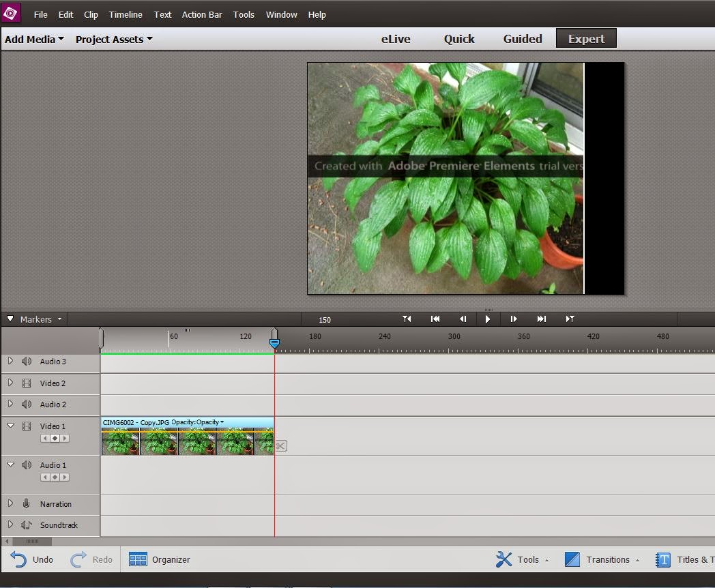The height and width of the screenshot is (588, 715).
Task: Open the Help menu
Action: pos(317,14)
